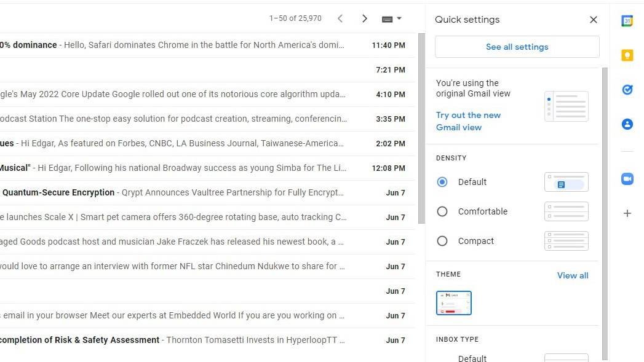Select Comfortable density option
The image size is (644, 362).
pyautogui.click(x=442, y=211)
